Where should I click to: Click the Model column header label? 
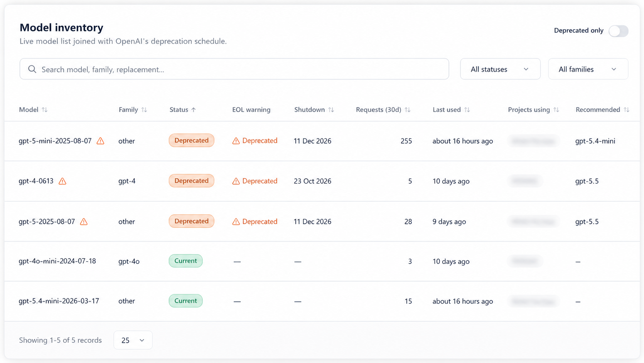(x=29, y=110)
